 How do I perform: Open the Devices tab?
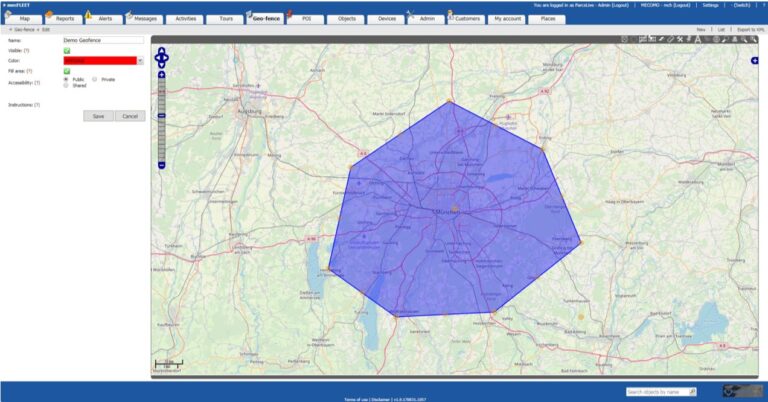[387, 19]
